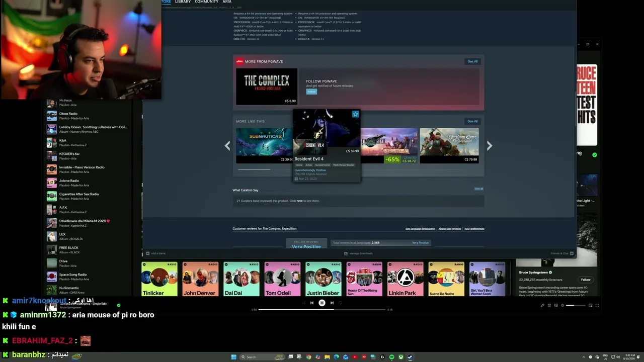Show next games in More Like This
Image resolution: width=644 pixels, height=362 pixels.
tap(489, 146)
